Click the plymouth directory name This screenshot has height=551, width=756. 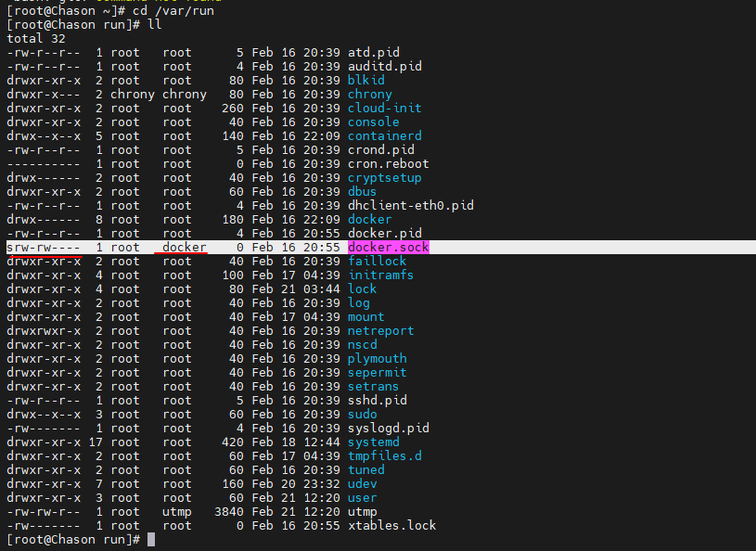377,359
